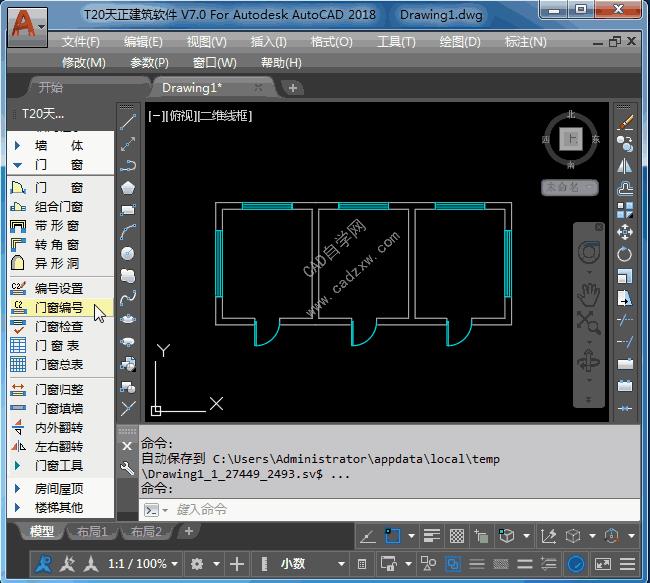Toggle transparency display in status bar

pyautogui.click(x=457, y=537)
